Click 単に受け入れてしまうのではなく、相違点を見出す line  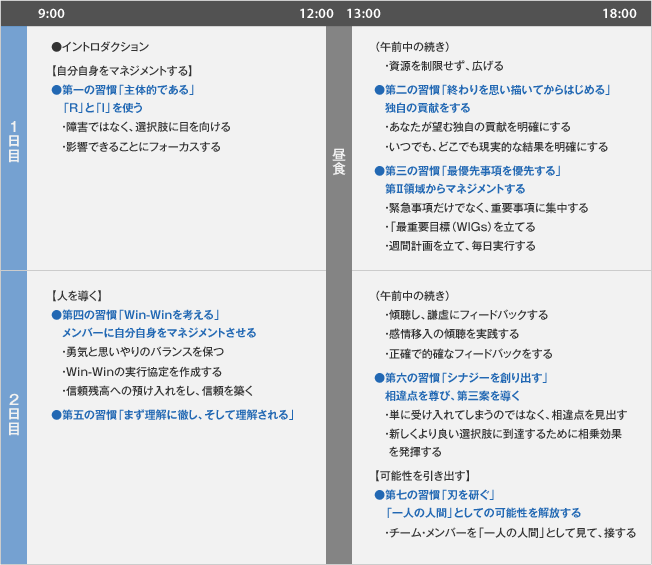pos(506,415)
